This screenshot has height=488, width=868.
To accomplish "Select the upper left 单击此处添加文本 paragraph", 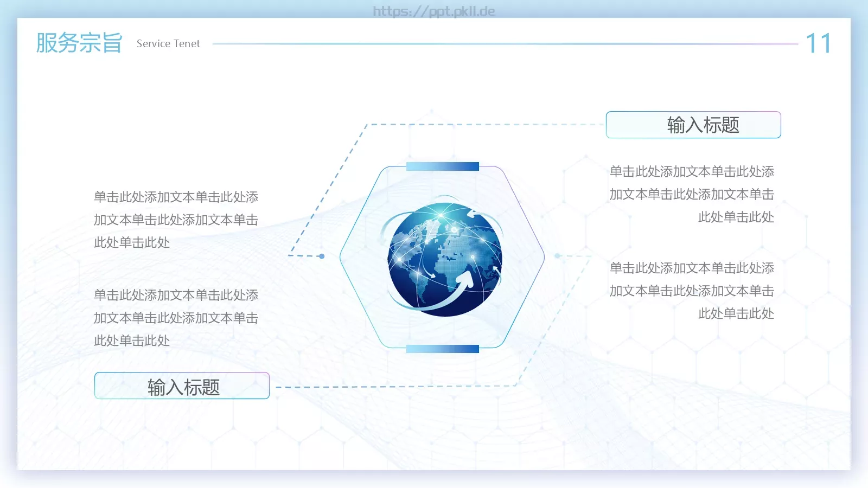I will 176,220.
